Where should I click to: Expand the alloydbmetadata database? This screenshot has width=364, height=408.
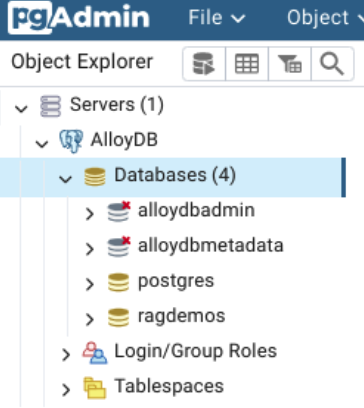(x=89, y=249)
